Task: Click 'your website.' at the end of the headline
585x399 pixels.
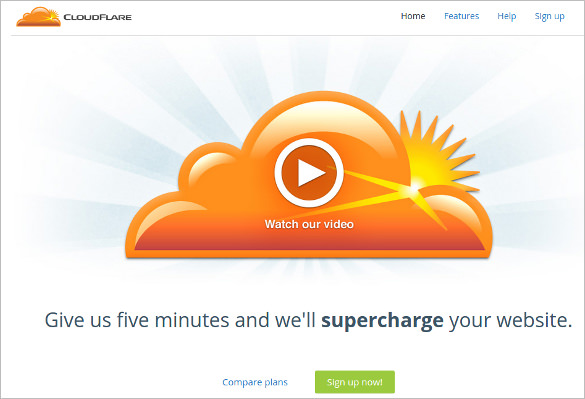Action: pyautogui.click(x=510, y=321)
